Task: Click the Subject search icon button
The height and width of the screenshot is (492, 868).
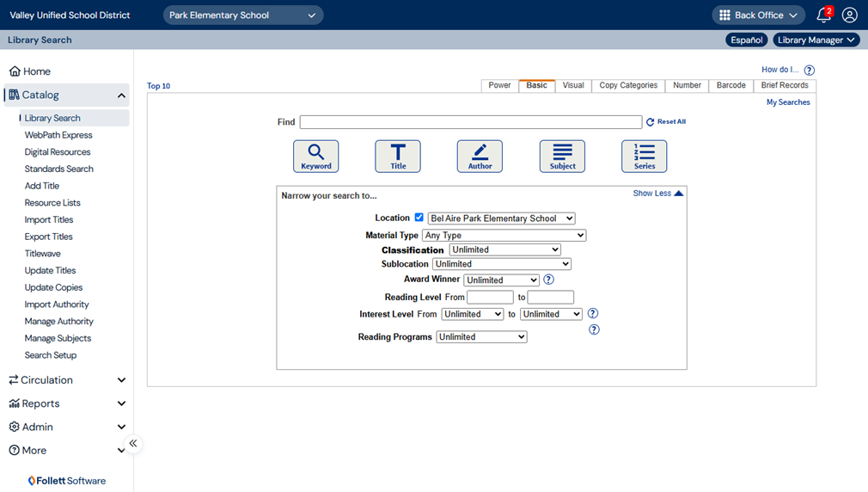Action: (562, 157)
